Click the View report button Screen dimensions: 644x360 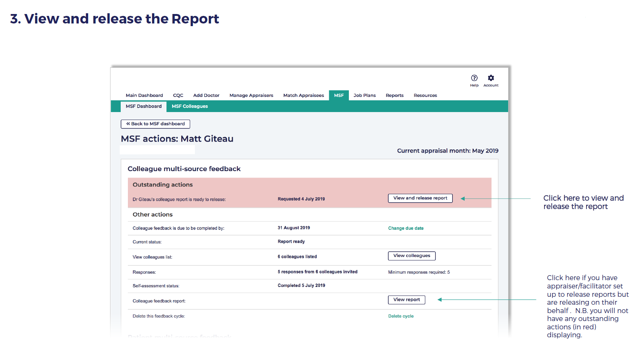(x=406, y=300)
